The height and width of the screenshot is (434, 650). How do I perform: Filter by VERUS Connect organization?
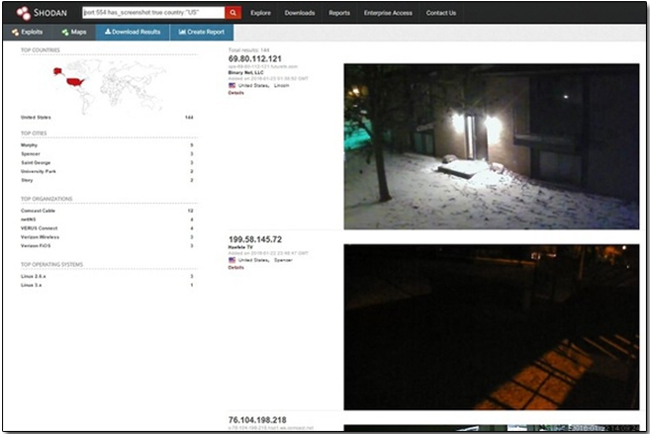[x=39, y=228]
